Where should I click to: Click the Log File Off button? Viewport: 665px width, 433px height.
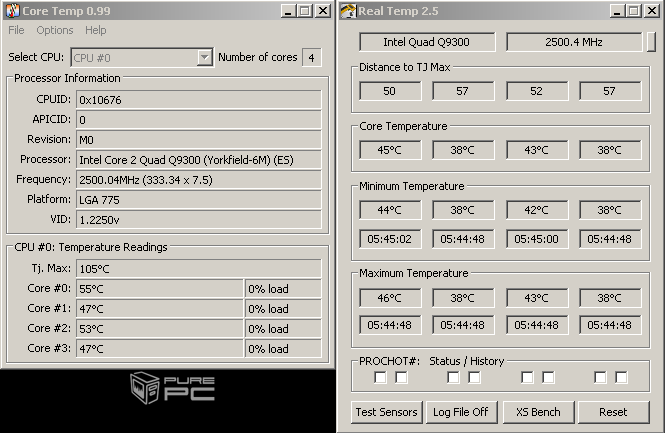tap(461, 412)
